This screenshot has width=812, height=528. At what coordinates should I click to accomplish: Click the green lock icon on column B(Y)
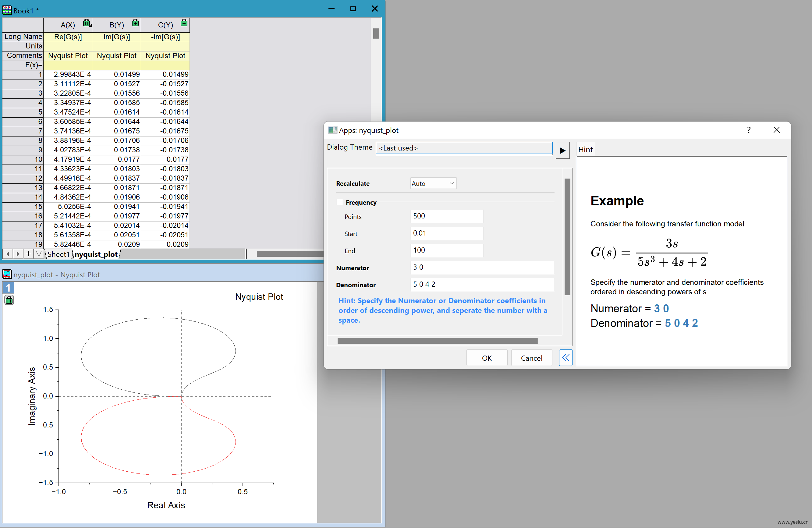click(x=136, y=23)
